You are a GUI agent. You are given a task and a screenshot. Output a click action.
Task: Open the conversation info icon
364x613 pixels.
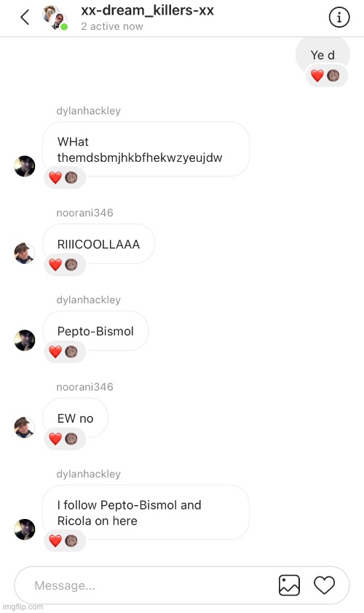tap(339, 17)
